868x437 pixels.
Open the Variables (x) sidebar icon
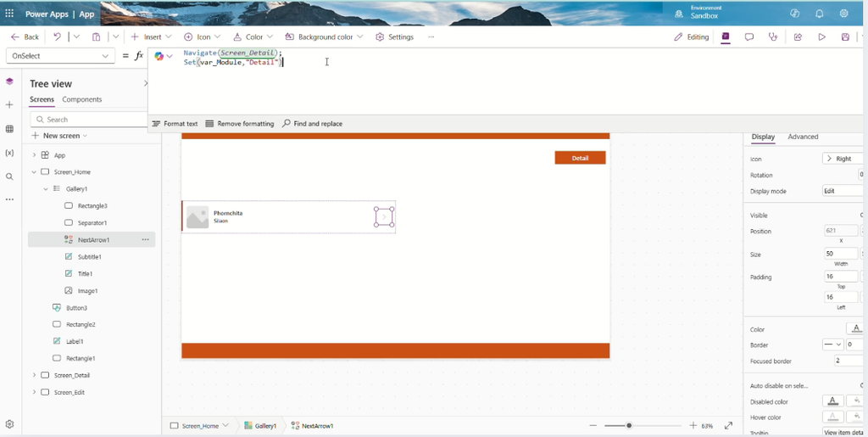click(x=9, y=153)
